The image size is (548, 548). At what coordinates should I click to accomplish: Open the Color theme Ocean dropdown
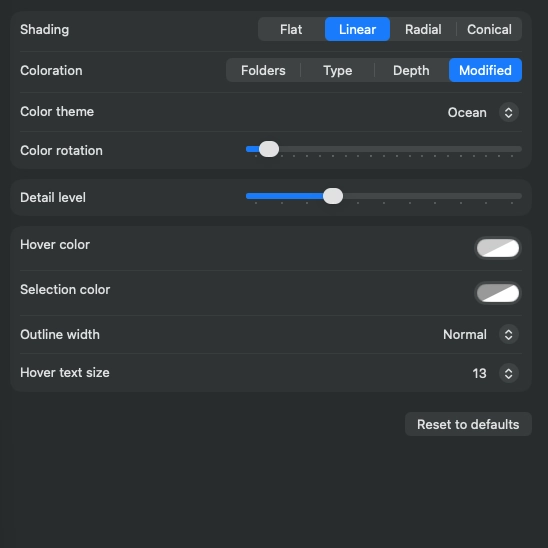483,113
